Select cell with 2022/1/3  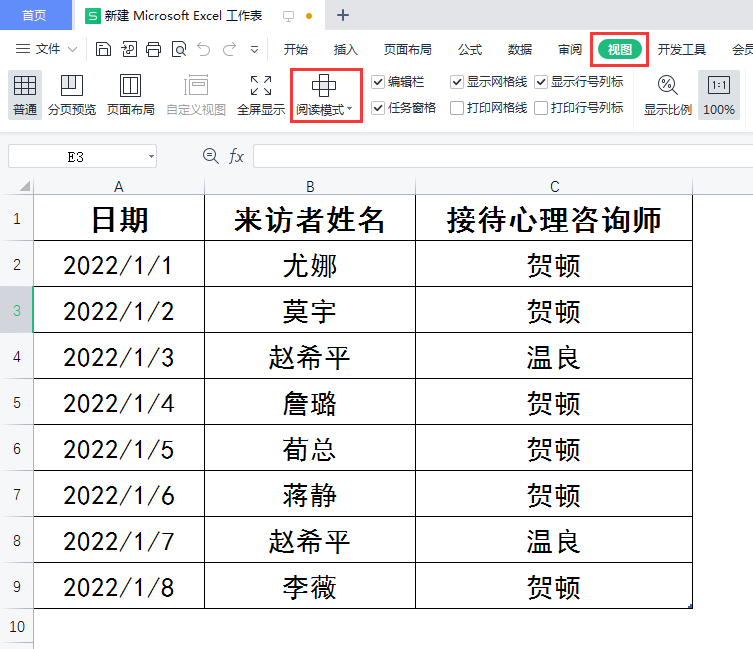click(119, 355)
